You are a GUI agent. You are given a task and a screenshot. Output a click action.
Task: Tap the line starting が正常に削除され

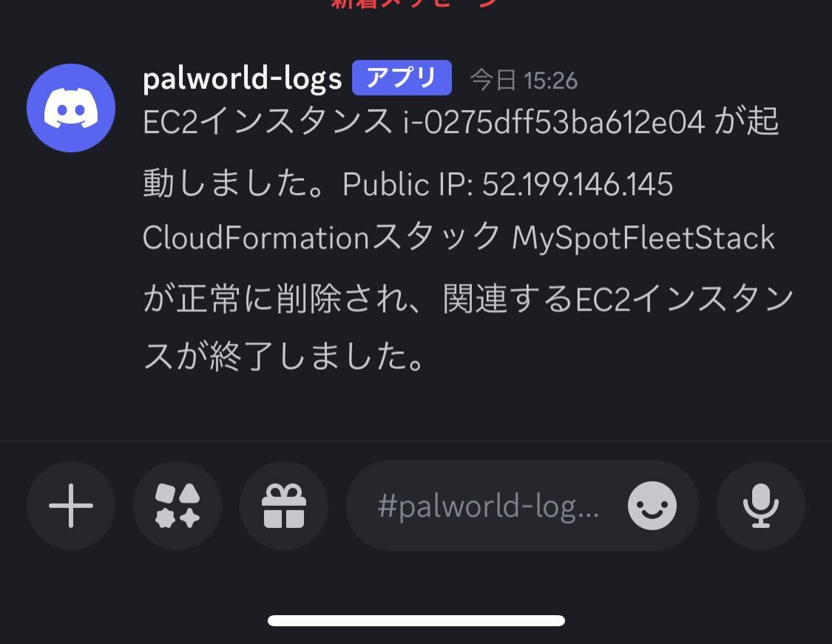pos(469,298)
